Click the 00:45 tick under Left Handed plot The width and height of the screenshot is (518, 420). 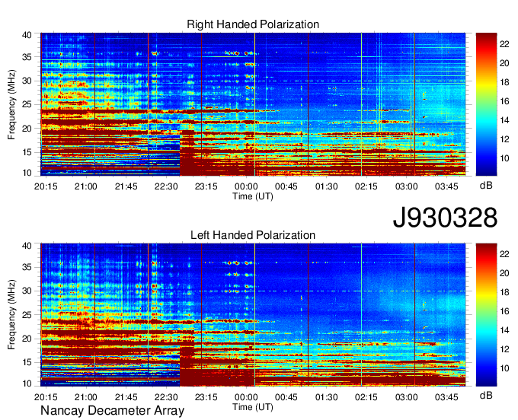tap(286, 397)
